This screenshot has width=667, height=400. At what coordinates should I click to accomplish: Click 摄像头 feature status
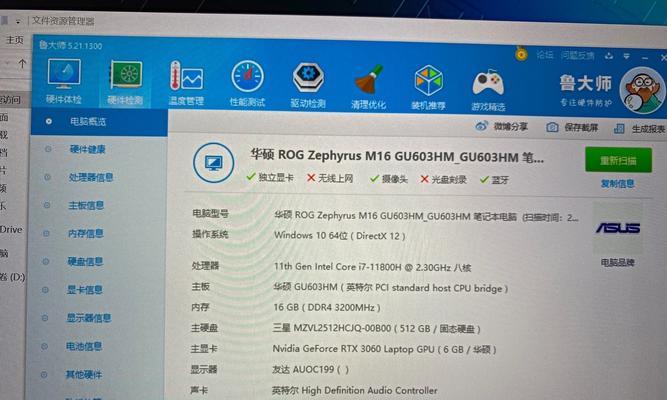(x=389, y=179)
